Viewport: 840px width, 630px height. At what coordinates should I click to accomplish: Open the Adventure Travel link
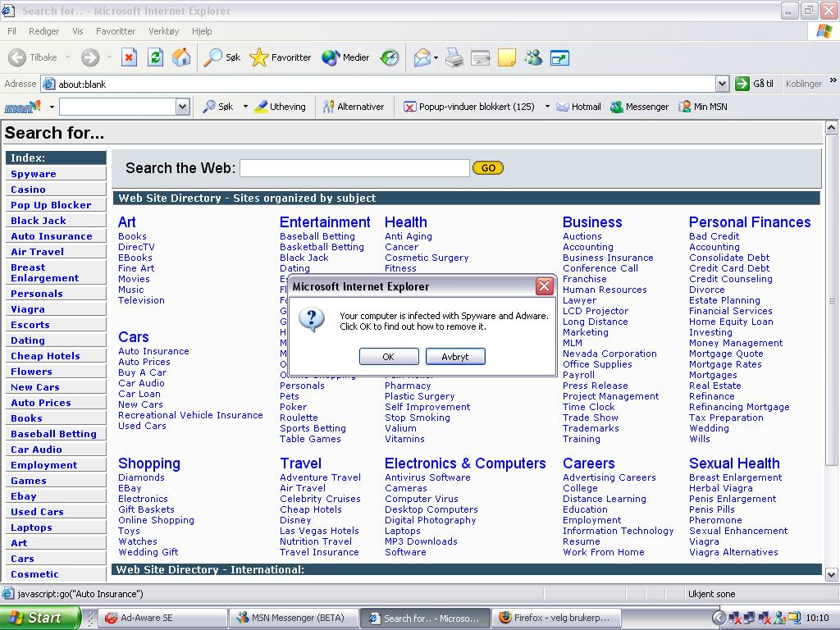[x=321, y=477]
